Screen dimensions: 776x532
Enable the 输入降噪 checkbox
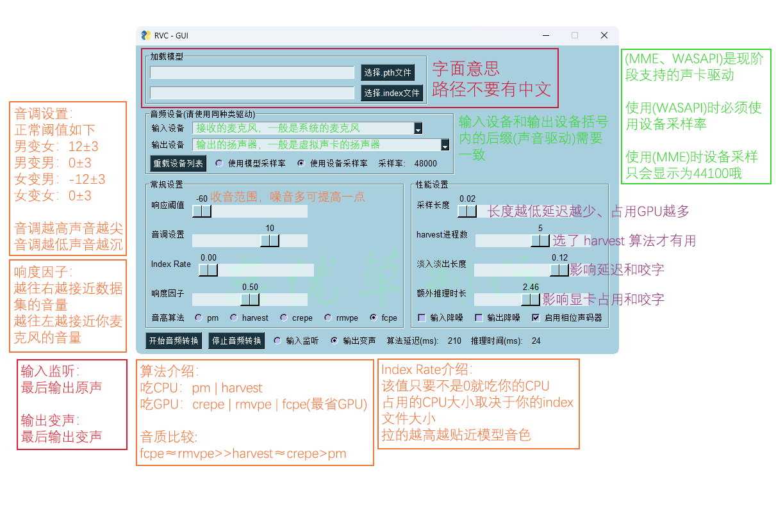[420, 318]
